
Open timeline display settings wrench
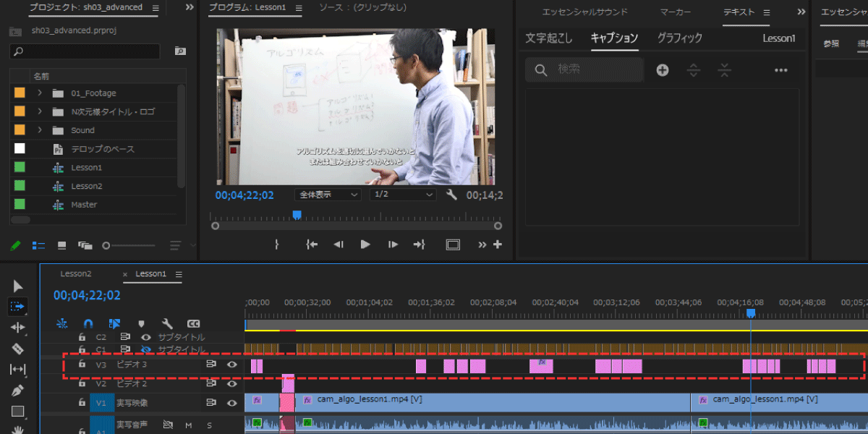(x=167, y=323)
